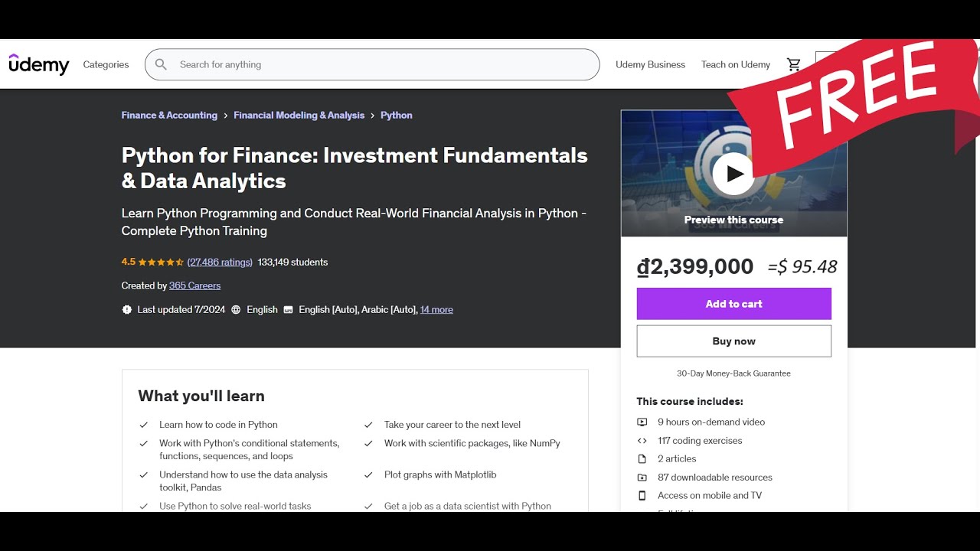Click the coding exercises icon
Viewport: 980px width, 551px height.
(642, 441)
